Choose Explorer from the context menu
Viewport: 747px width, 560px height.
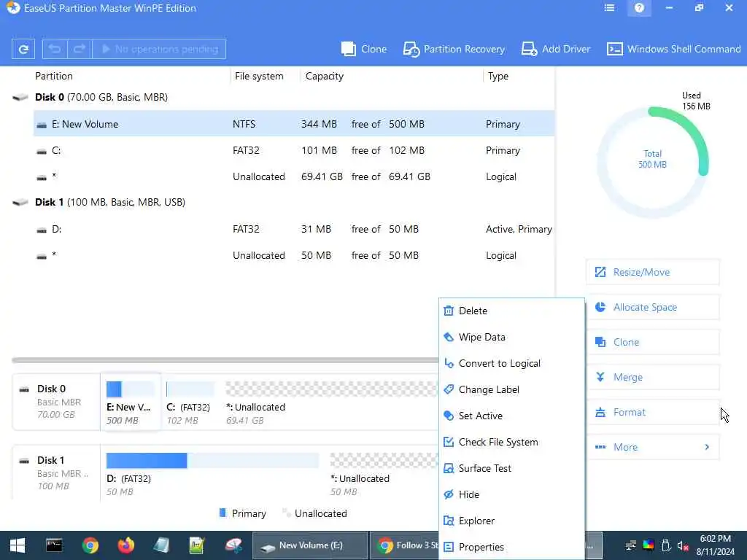511,521
